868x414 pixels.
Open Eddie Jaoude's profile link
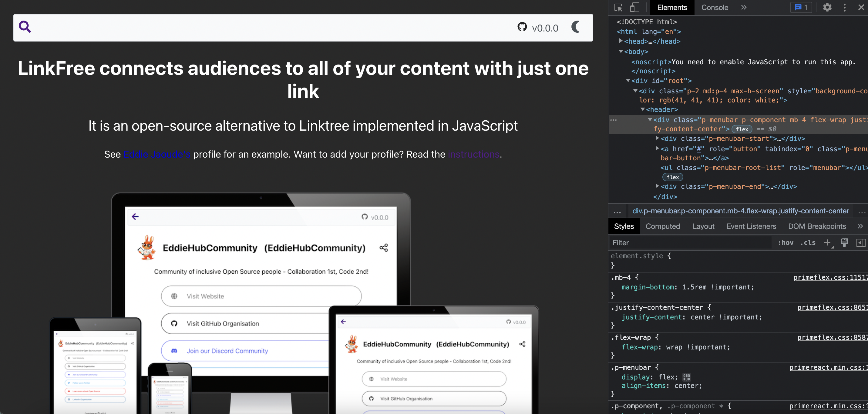157,154
